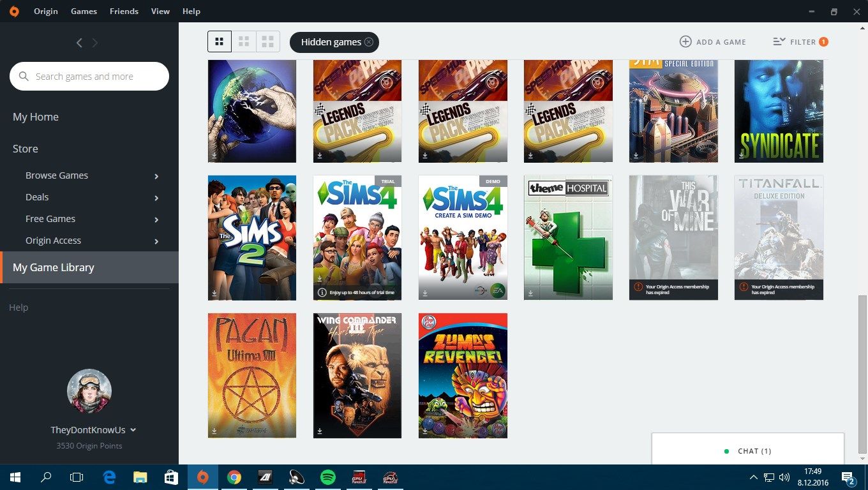Remove the Hidden games filter chip
This screenshot has height=490, width=868.
(368, 42)
